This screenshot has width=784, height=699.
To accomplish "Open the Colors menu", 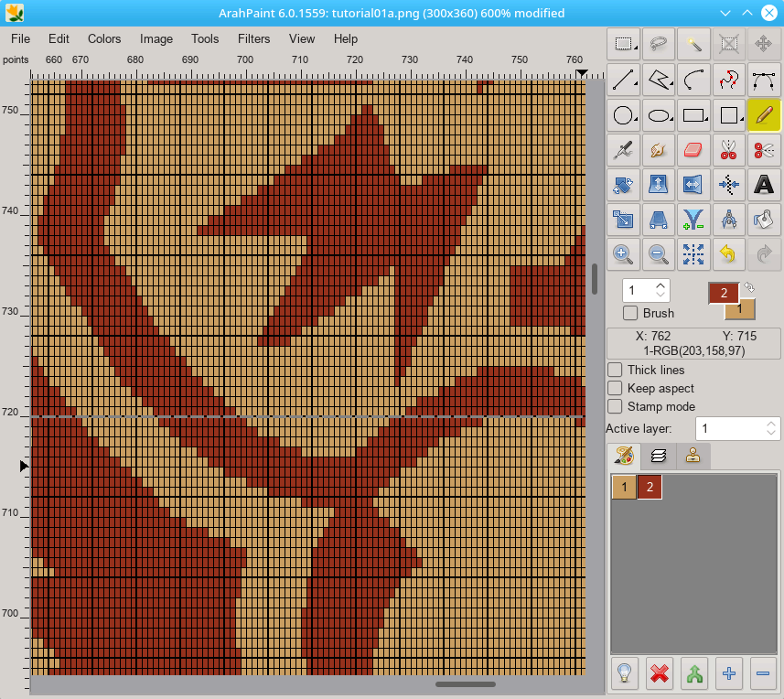I will click(x=104, y=39).
